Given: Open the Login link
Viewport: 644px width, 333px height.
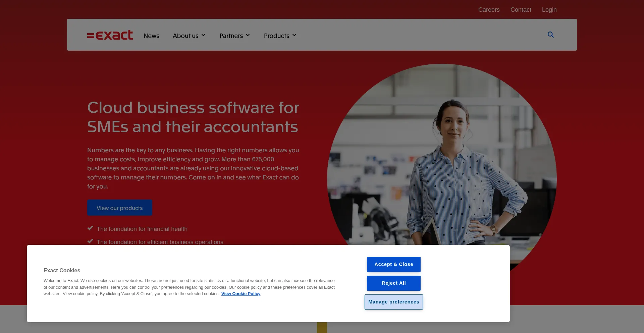Looking at the screenshot, I should pos(549,10).
